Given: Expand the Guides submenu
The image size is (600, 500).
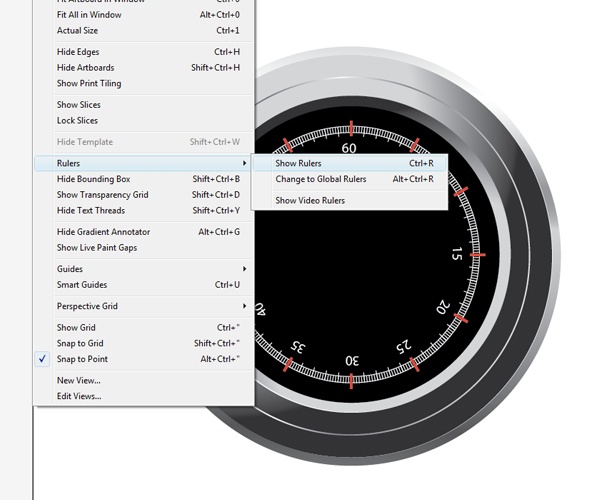Looking at the screenshot, I should [x=144, y=269].
